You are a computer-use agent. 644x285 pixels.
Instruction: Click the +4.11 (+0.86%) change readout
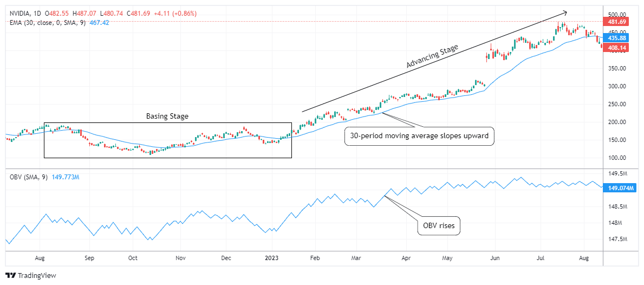[174, 14]
